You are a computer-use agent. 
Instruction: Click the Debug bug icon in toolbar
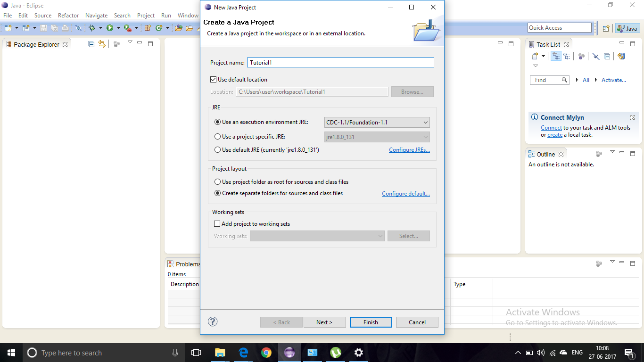(92, 28)
